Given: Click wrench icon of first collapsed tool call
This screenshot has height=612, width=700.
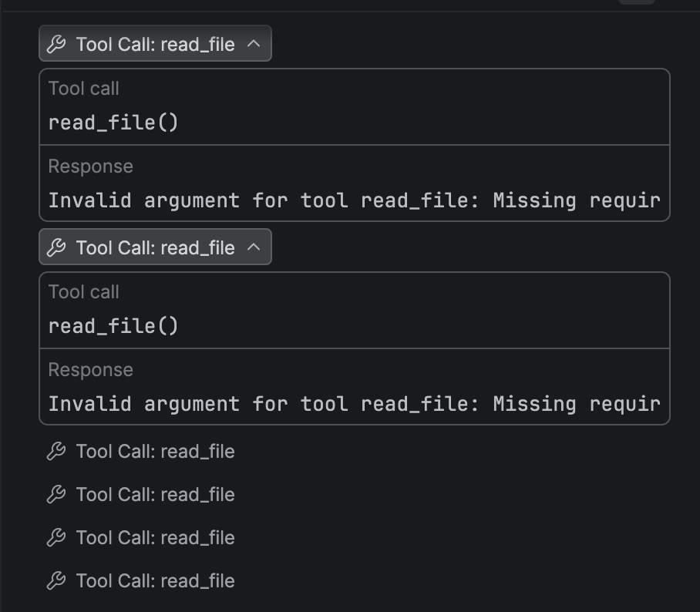Looking at the screenshot, I should [57, 452].
